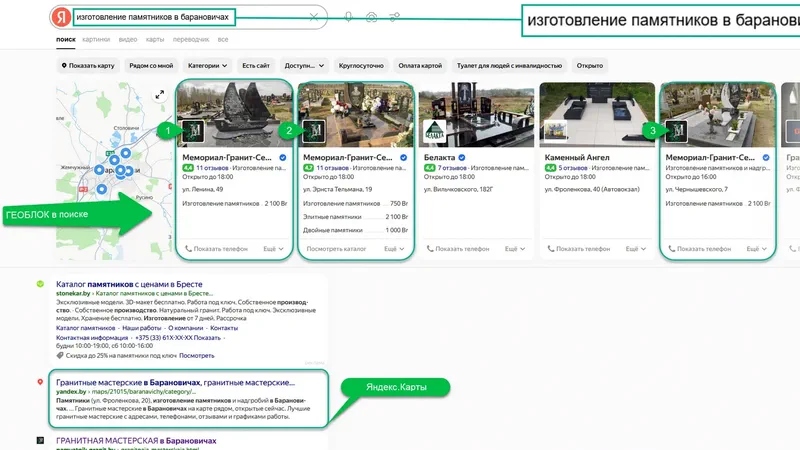The width and height of the screenshot is (800, 450).
Task: Click into the search query input field
Action: 190,17
